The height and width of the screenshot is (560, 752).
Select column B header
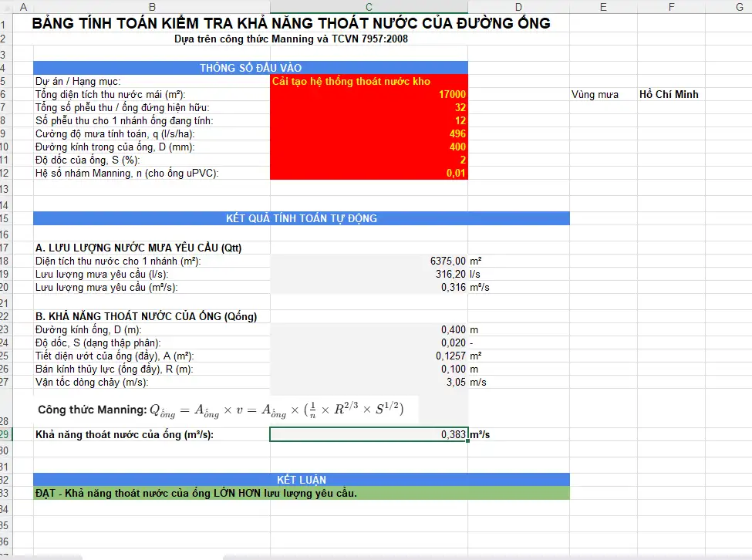(x=151, y=7)
